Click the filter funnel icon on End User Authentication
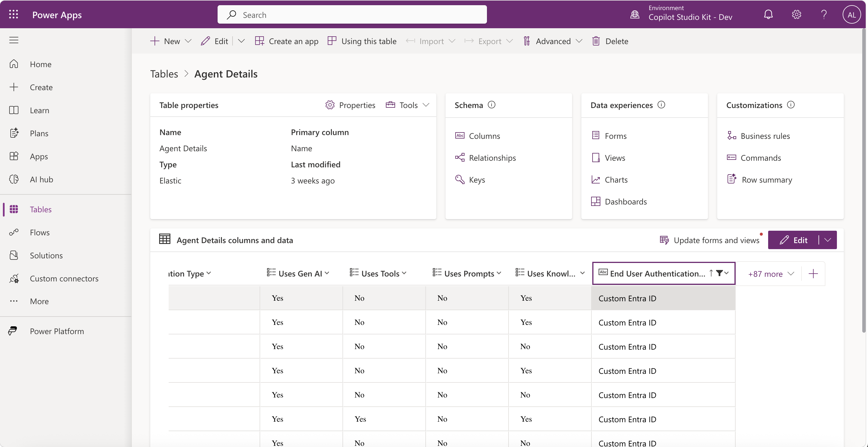Image resolution: width=868 pixels, height=447 pixels. tap(719, 273)
